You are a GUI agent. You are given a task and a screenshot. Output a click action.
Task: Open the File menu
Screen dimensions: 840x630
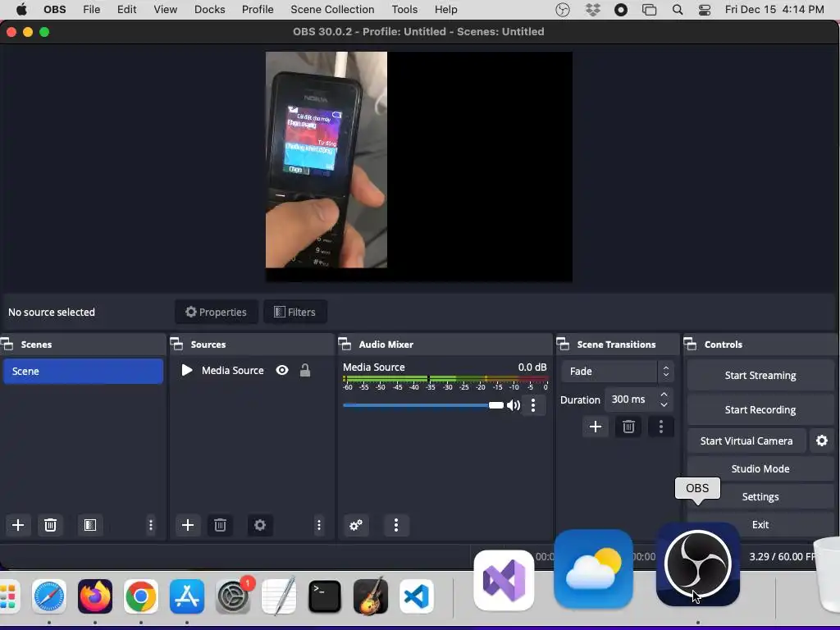92,10
